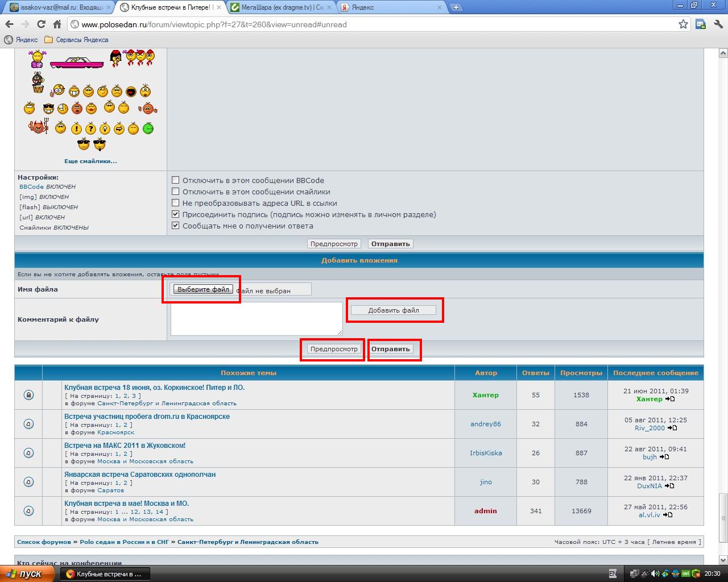Click the file comment text area
Image resolution: width=728 pixels, height=582 pixels.
[x=257, y=319]
